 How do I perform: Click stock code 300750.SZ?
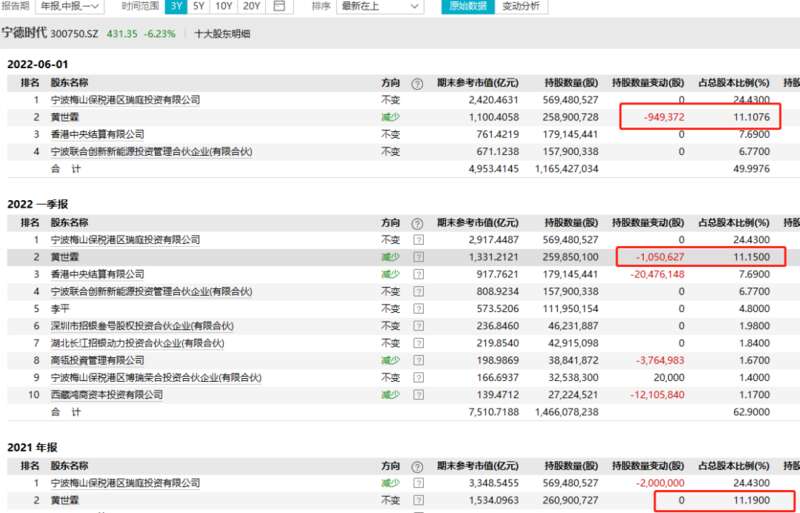pos(75,34)
